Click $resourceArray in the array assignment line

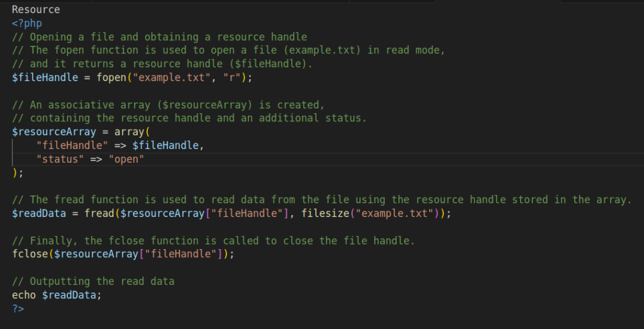(54, 132)
